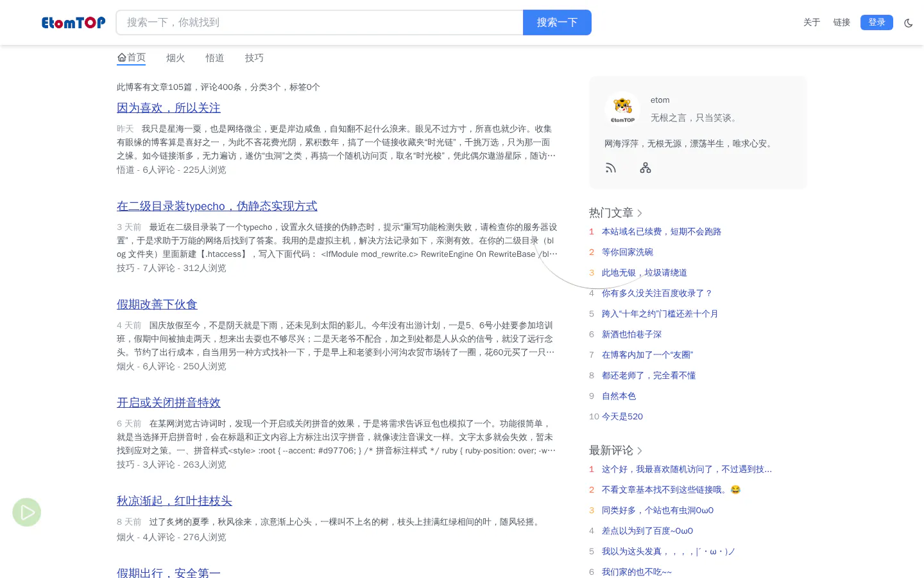The height and width of the screenshot is (578, 924).
Task: Open the RSS feed icon in the profile card
Action: (x=611, y=168)
